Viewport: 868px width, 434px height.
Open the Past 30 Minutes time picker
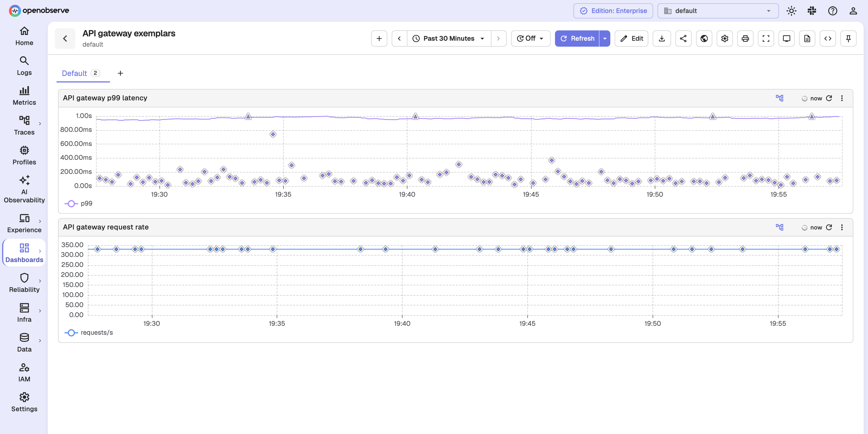[449, 39]
